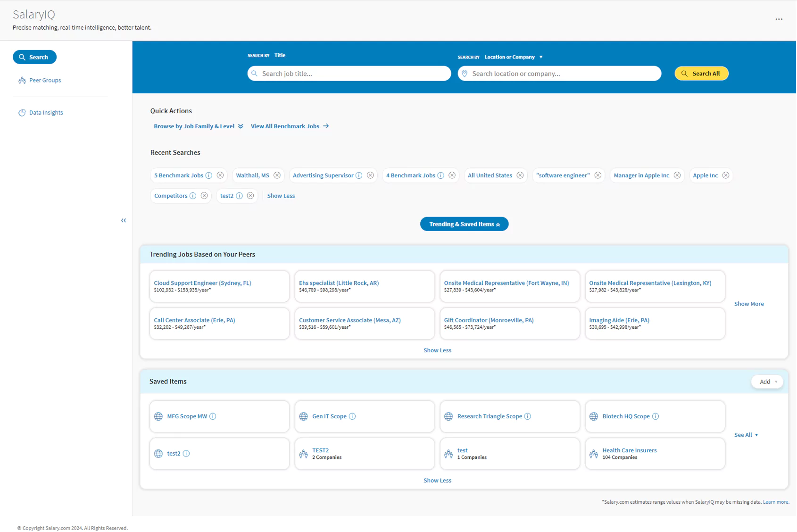Open the Add dropdown in Saved Items

click(767, 382)
